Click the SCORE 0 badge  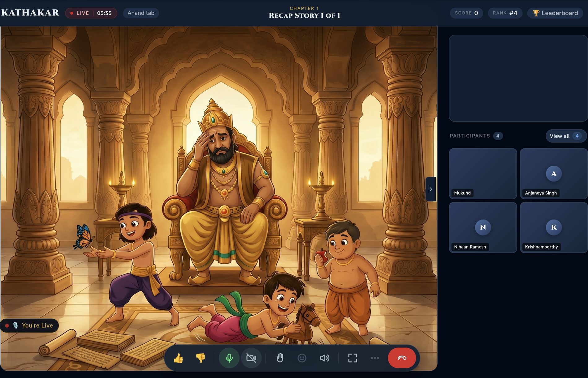(466, 13)
